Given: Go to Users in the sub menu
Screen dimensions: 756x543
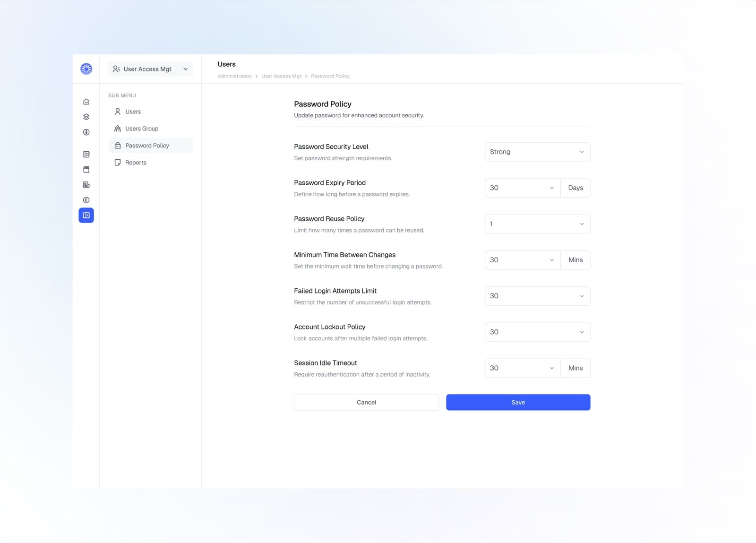Looking at the screenshot, I should [x=151, y=112].
